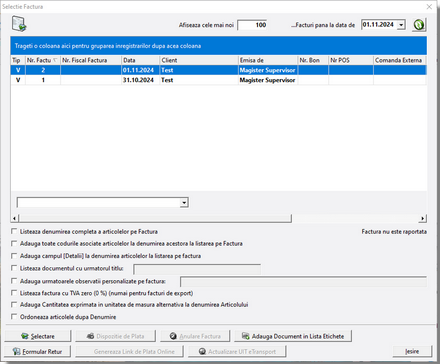
Task: Select invoice row dated 31.10.2024
Action: tap(219, 80)
